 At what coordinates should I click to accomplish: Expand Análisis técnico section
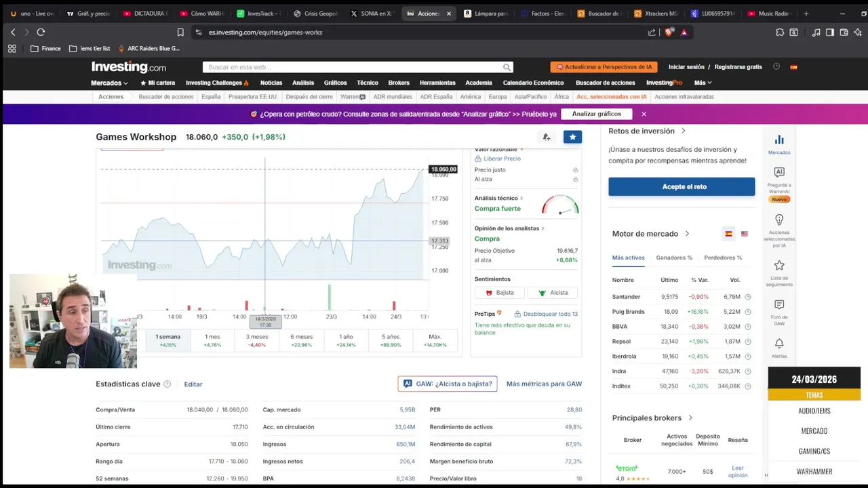pyautogui.click(x=498, y=198)
